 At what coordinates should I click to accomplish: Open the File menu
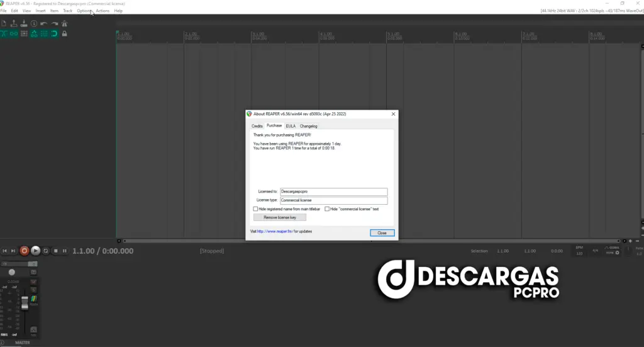(4, 11)
